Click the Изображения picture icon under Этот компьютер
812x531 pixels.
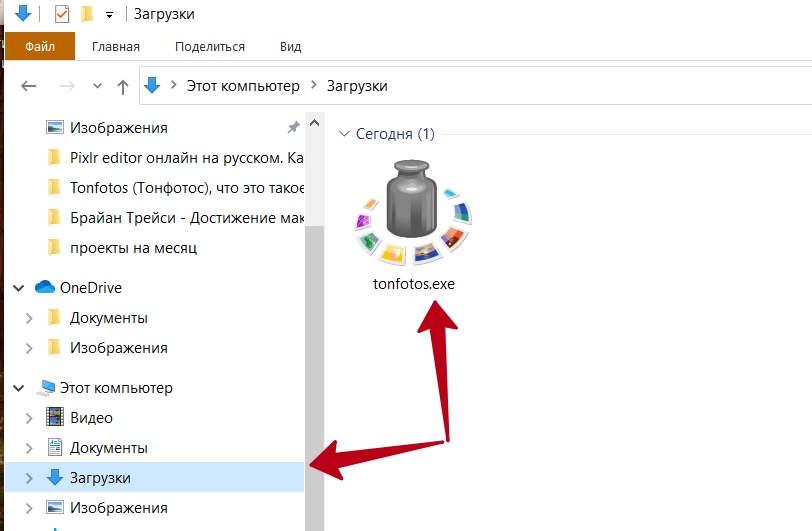coord(55,507)
